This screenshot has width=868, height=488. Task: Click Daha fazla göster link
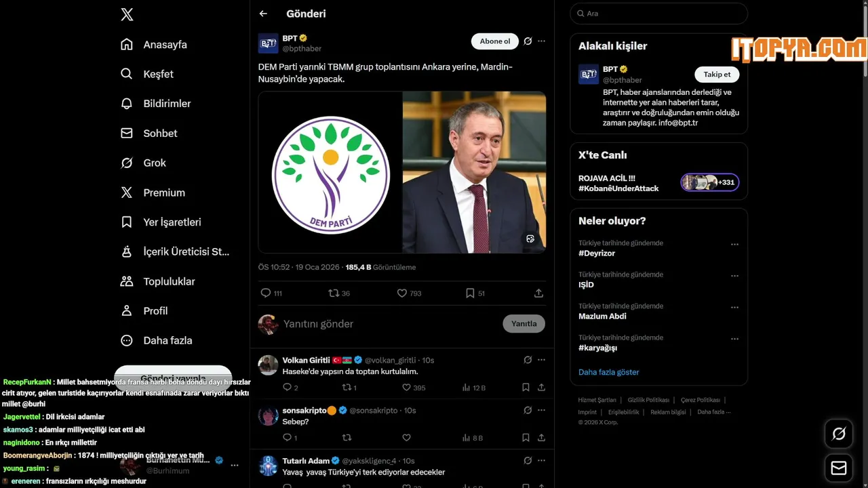pos(608,372)
